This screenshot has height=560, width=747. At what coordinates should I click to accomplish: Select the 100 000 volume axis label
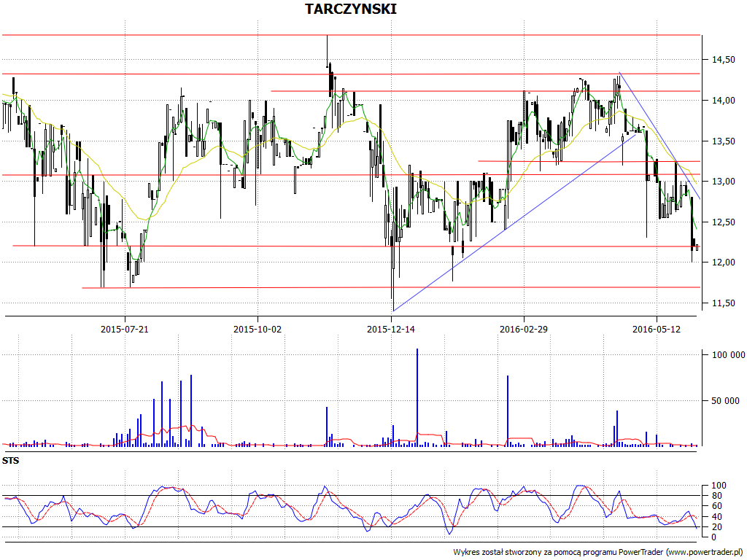(x=729, y=355)
